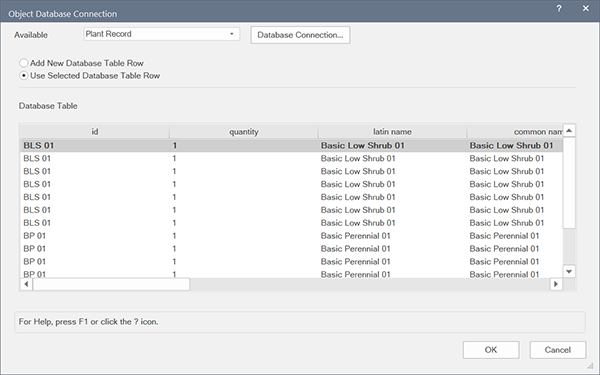Image resolution: width=600 pixels, height=375 pixels.
Task: Click the horizontal scrollbar thumb
Action: (x=111, y=284)
